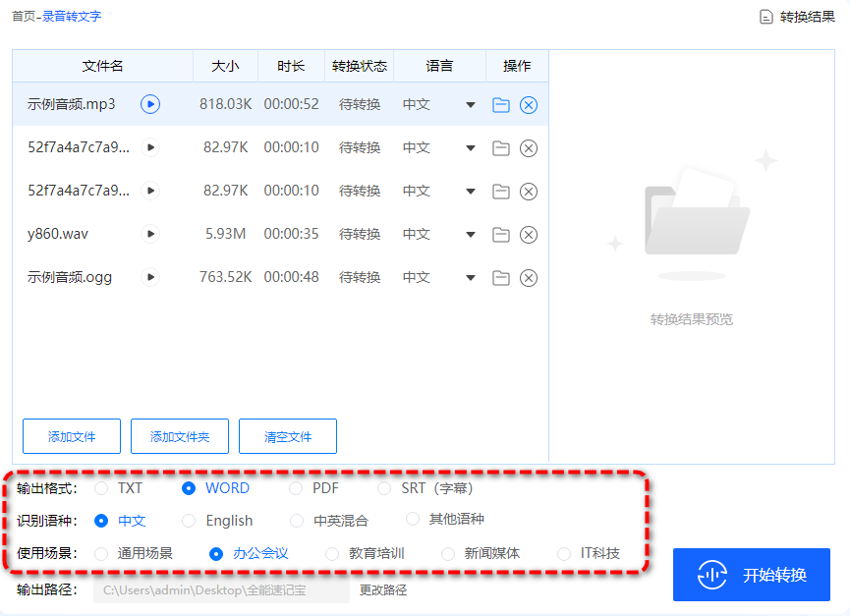Select PDF output format
The height and width of the screenshot is (616, 850).
(x=296, y=488)
